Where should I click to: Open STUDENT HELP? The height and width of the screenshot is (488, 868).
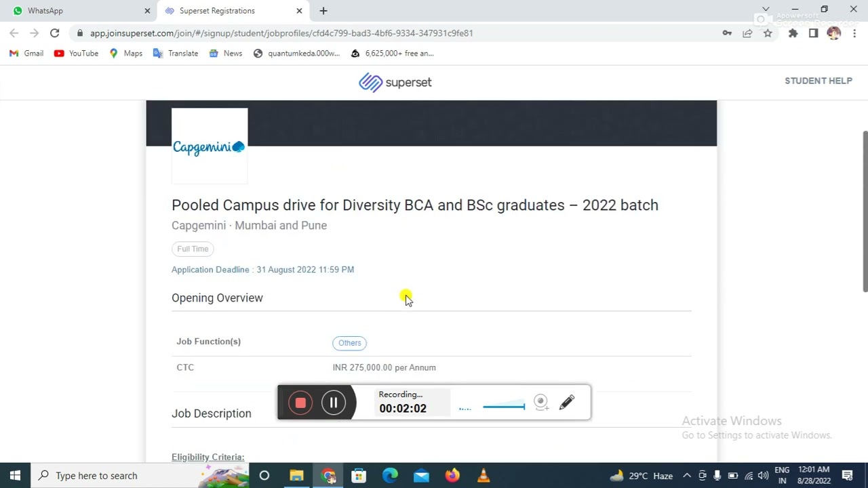tap(818, 81)
